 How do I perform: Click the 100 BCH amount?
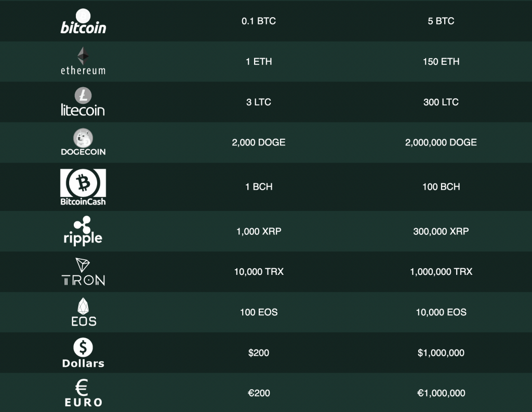pos(441,187)
